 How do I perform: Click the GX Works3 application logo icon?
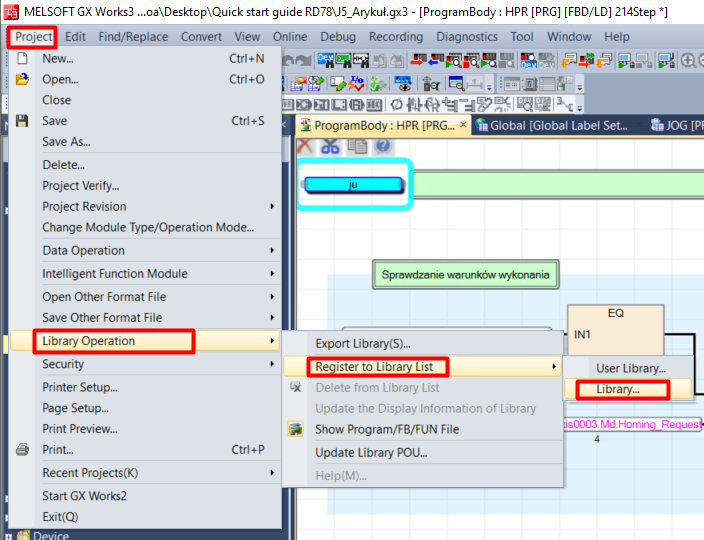coord(10,12)
